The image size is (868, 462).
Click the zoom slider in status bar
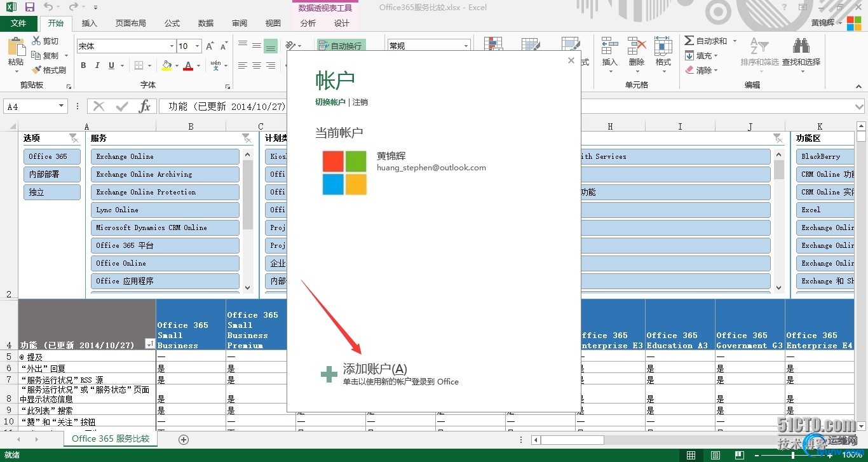(793, 455)
